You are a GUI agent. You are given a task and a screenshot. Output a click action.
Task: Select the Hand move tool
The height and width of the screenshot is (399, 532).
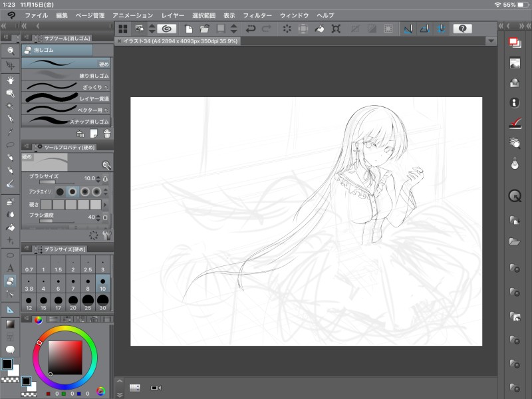(11, 80)
